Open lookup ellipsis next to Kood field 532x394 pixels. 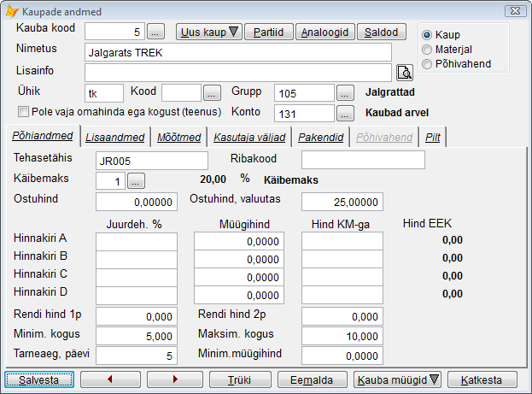(x=212, y=93)
